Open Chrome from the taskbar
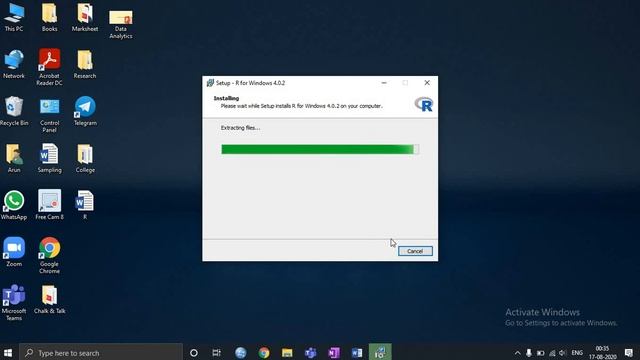This screenshot has width=640, height=360. pyautogui.click(x=264, y=353)
